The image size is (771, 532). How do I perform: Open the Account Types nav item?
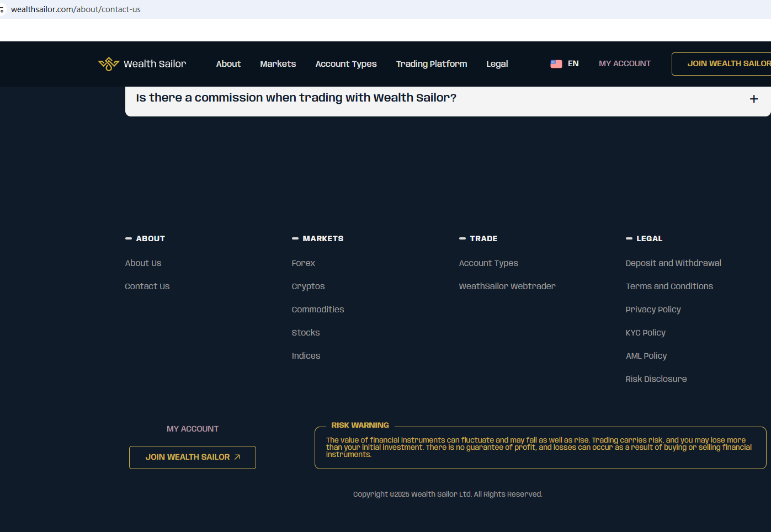[346, 64]
